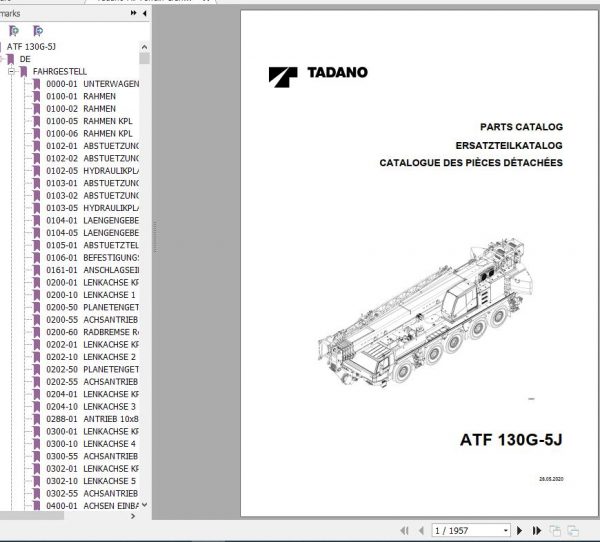Viewport: 600px width, 542px height.
Task: Go to the previous page
Action: click(422, 531)
